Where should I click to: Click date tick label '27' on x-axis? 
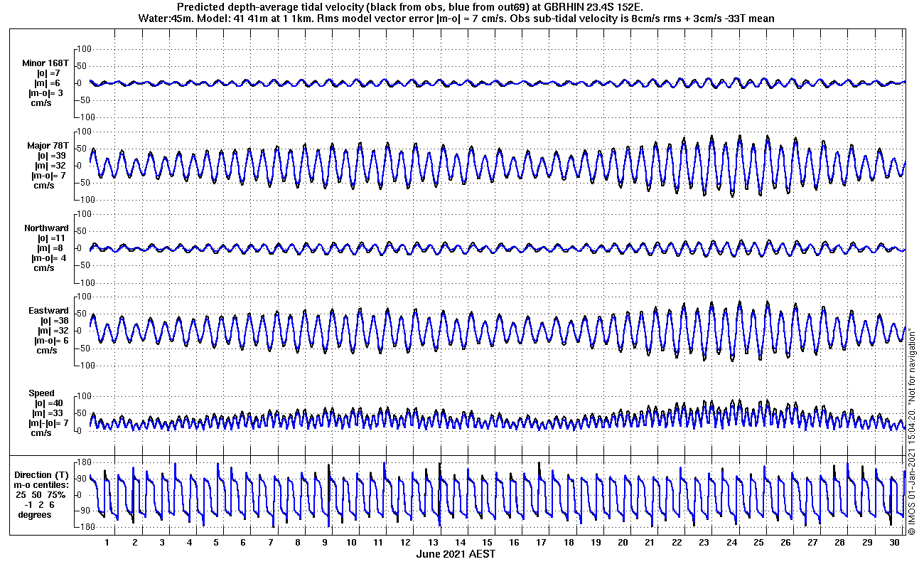click(x=813, y=543)
